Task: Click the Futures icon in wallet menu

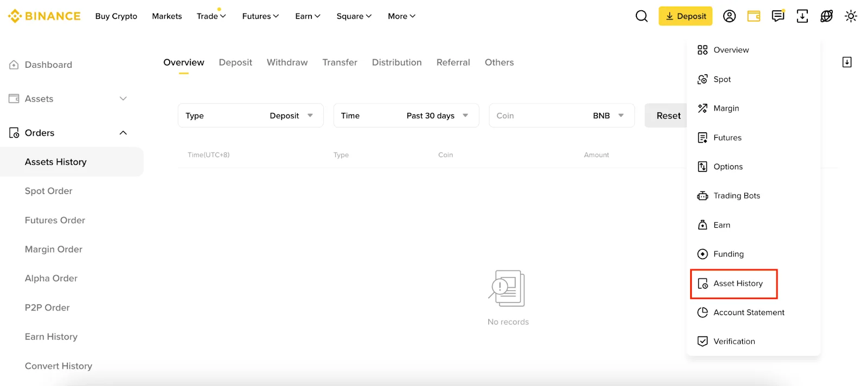Action: tap(703, 138)
